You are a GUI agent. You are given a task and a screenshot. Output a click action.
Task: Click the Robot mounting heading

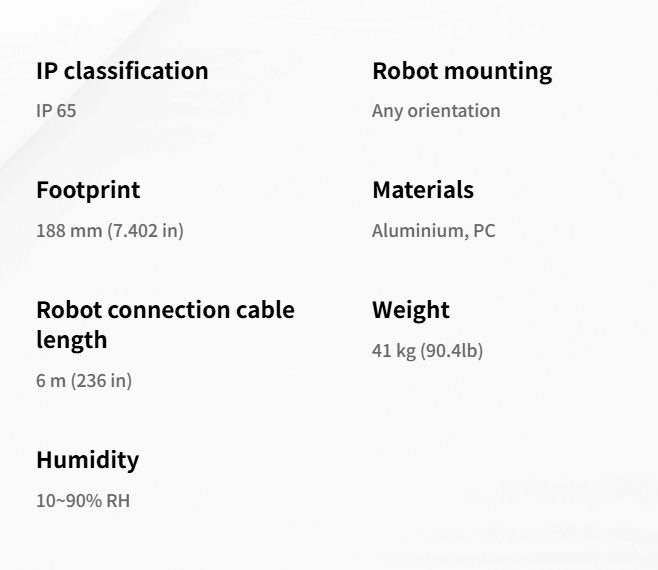tap(461, 72)
